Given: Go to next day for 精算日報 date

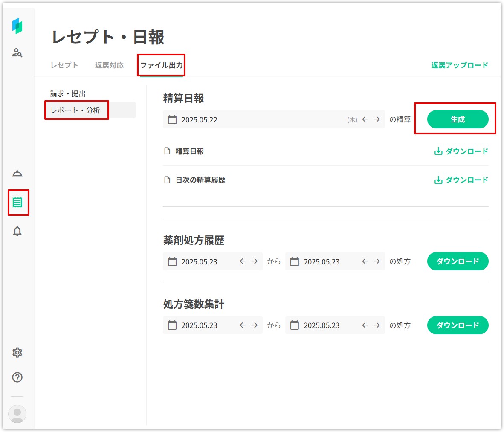Looking at the screenshot, I should pos(377,119).
